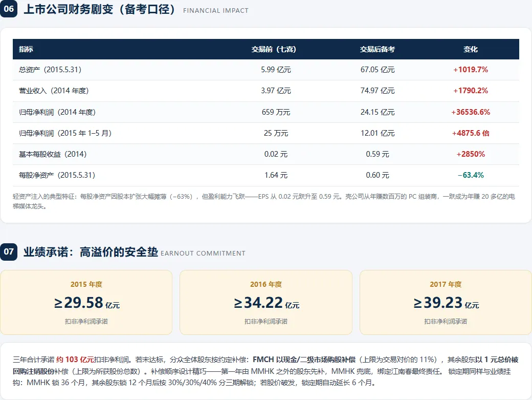
Task: Select row label 归母净利润（2015 年 1–5 月）
Action: [x=65, y=133]
